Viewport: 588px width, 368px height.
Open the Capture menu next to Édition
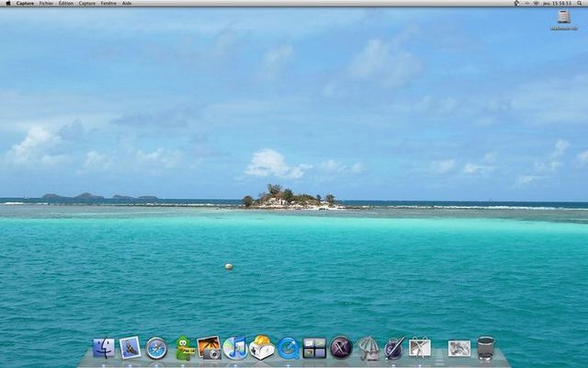87,4
